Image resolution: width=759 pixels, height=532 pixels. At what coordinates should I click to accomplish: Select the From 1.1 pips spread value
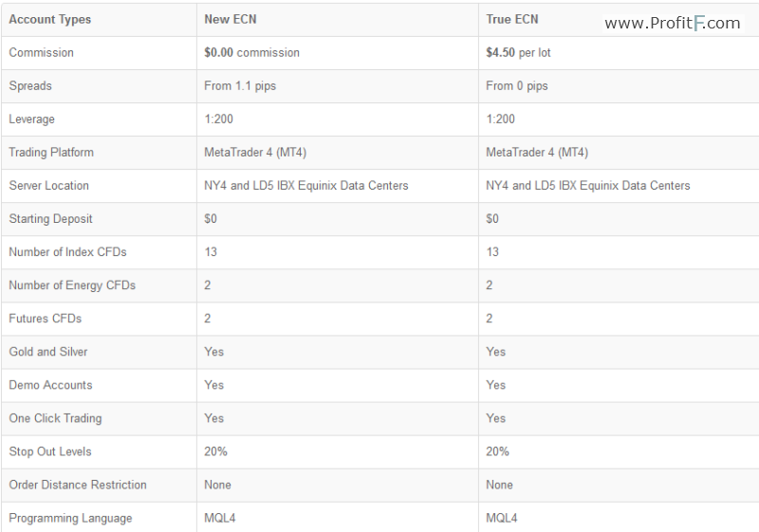click(x=240, y=86)
